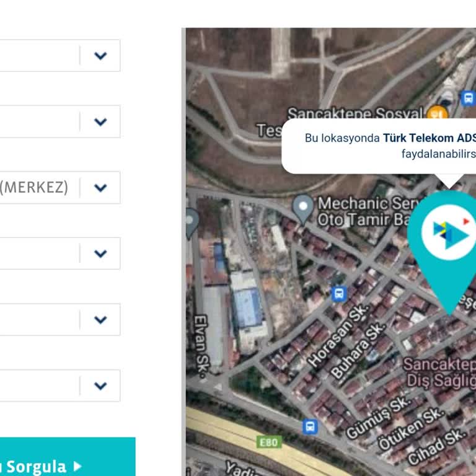This screenshot has width=476, height=476.
Task: Click the orange restaurant marker near Sancaktepe Sosyal
Action: click(x=437, y=113)
